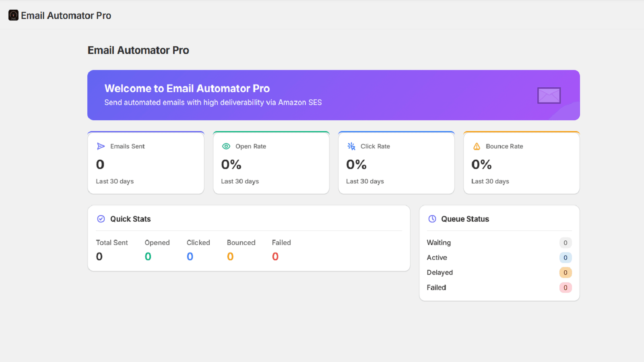Click the Active row label
Screen dimensions: 644x362
coord(437,257)
